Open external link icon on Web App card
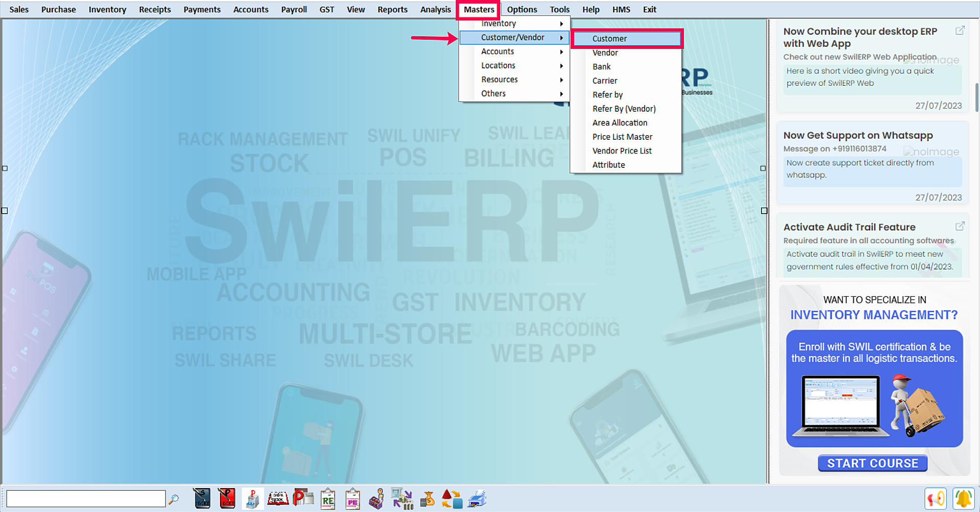The height and width of the screenshot is (512, 980). click(x=960, y=31)
